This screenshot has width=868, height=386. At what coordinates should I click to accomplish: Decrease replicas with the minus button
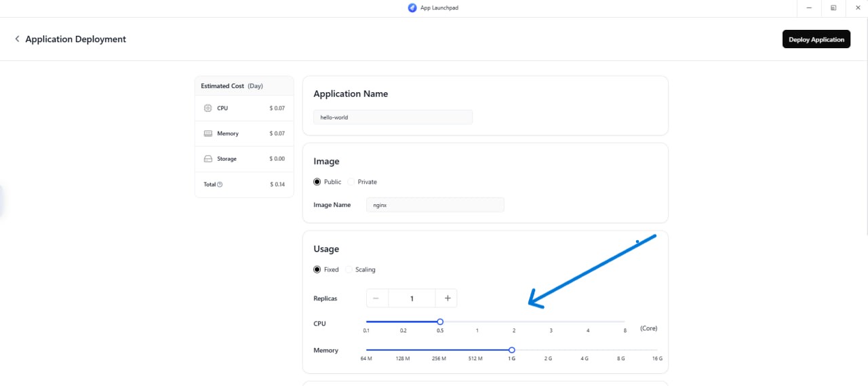click(x=377, y=298)
